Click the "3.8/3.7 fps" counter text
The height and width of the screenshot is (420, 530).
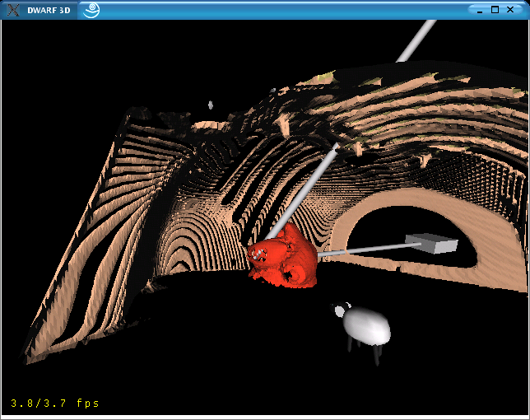click(55, 403)
